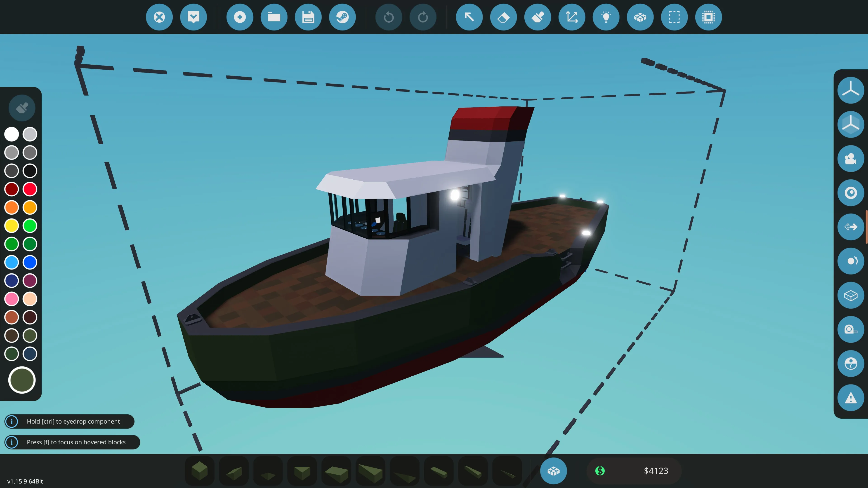Open the warning triangle icon
The image size is (868, 488).
click(850, 398)
